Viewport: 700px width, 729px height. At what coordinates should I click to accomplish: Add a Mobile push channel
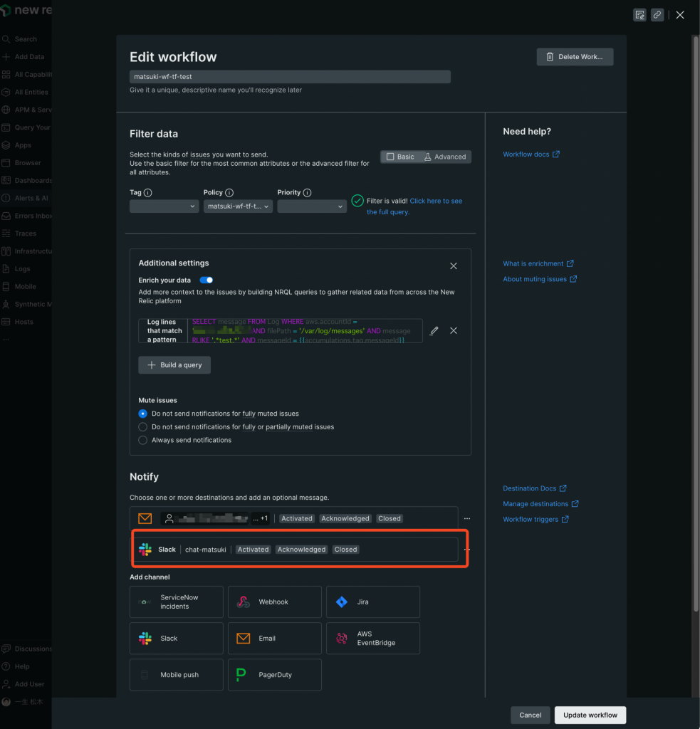176,674
